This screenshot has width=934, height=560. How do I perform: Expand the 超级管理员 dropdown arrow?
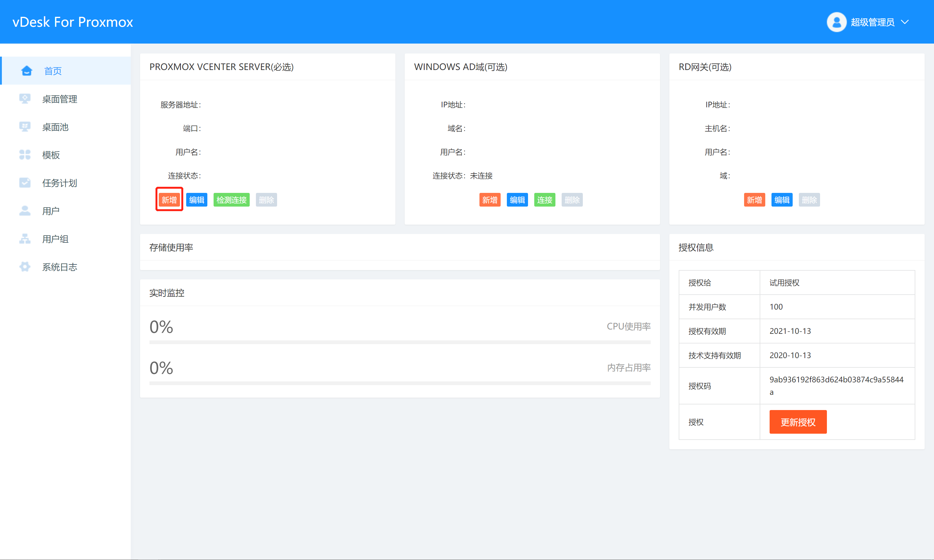pos(905,22)
